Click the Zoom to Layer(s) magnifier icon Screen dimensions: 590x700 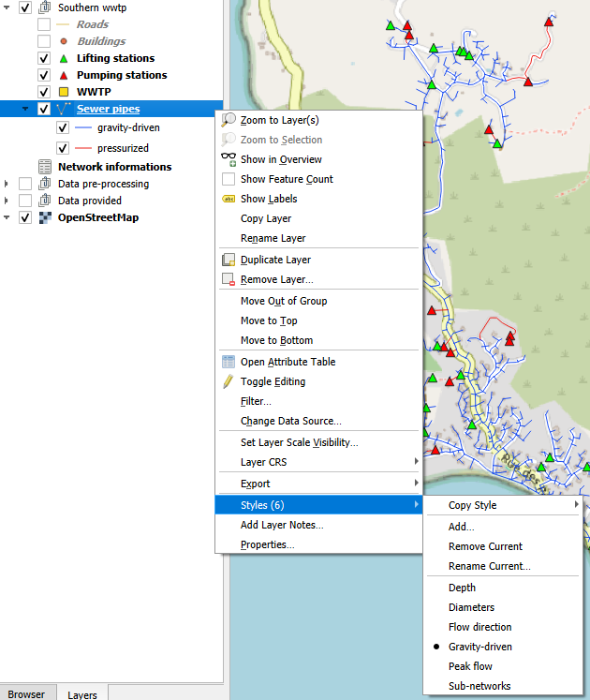pyautogui.click(x=229, y=120)
